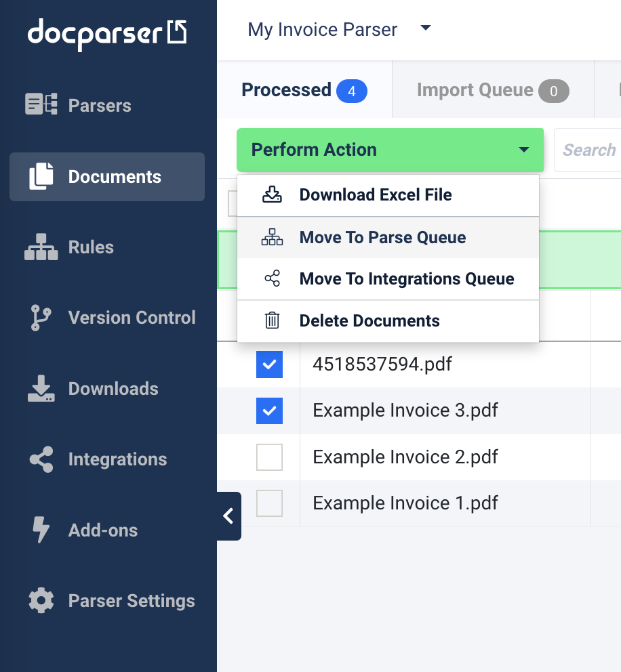Image resolution: width=621 pixels, height=672 pixels.
Task: Uncheck the 4518537594.pdf document
Action: pyautogui.click(x=269, y=364)
